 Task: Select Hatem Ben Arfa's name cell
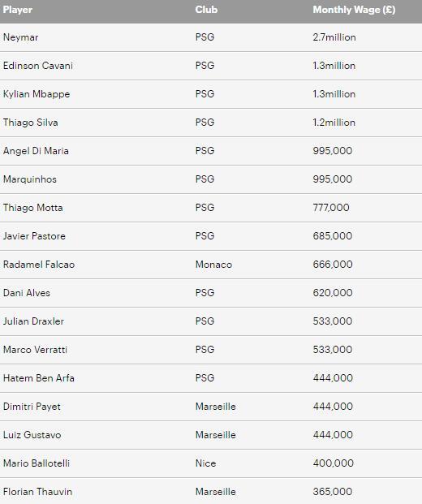(x=39, y=378)
